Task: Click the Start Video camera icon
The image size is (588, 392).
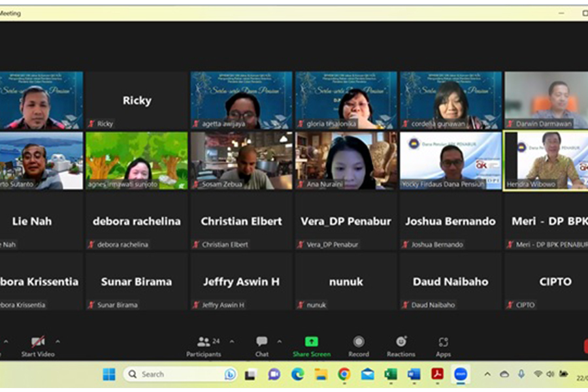Action: tap(38, 342)
